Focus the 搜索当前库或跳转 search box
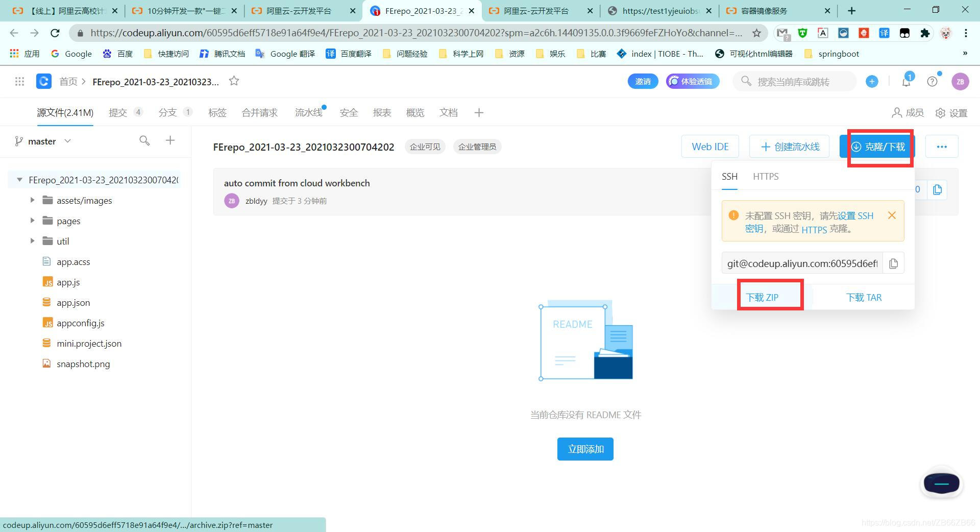 click(x=794, y=81)
